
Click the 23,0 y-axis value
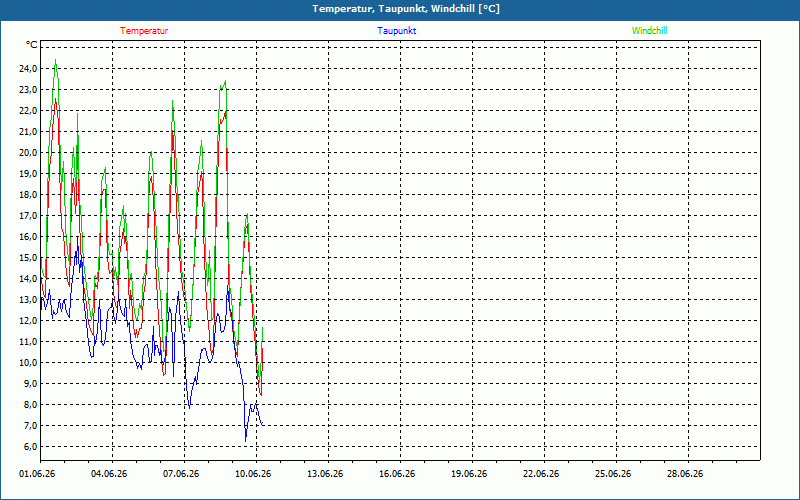[28, 89]
